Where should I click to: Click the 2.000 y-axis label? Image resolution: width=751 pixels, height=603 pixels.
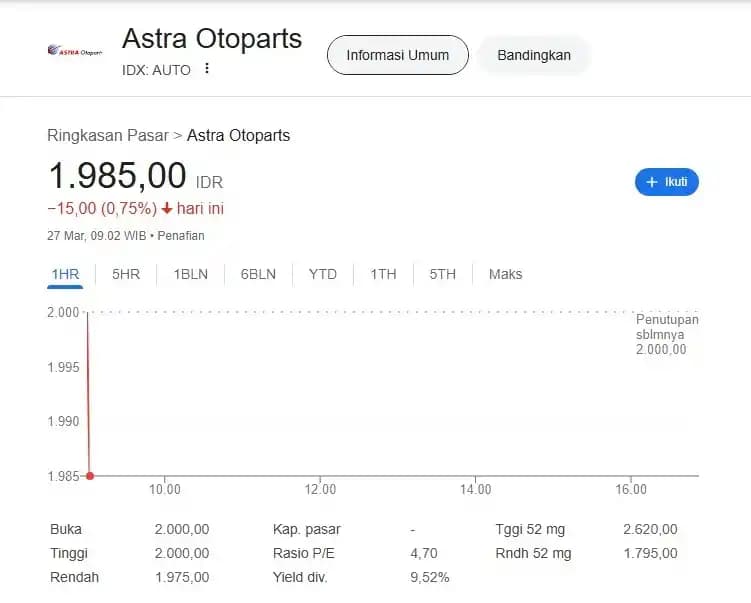click(x=63, y=312)
